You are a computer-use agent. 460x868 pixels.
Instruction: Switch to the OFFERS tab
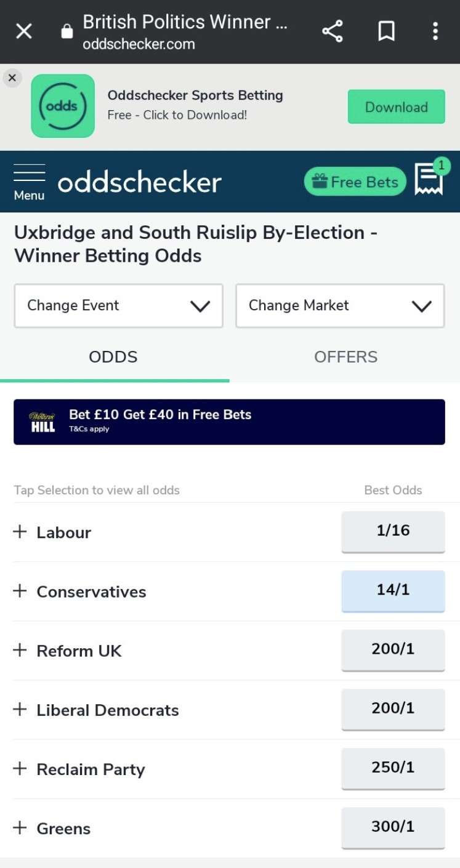345,357
